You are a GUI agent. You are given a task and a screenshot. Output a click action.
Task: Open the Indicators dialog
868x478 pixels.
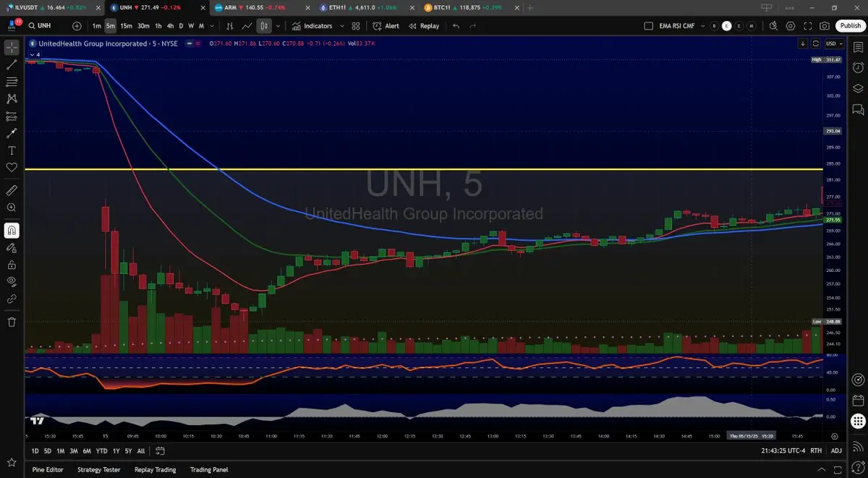pos(312,25)
